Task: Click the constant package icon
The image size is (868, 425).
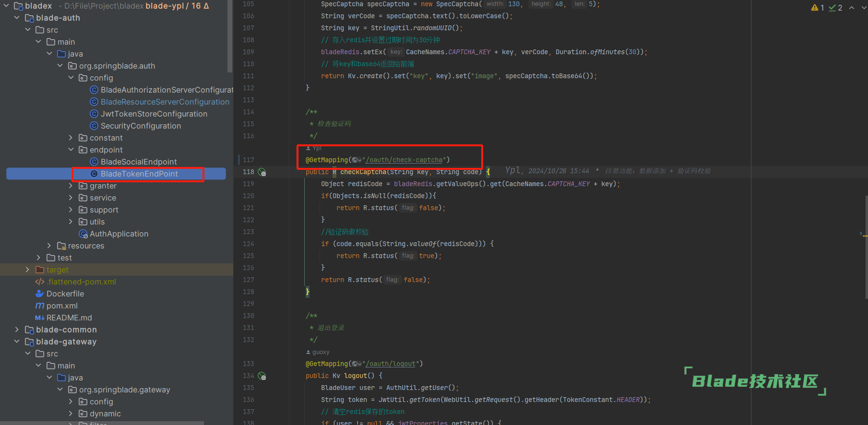Action: pyautogui.click(x=83, y=138)
